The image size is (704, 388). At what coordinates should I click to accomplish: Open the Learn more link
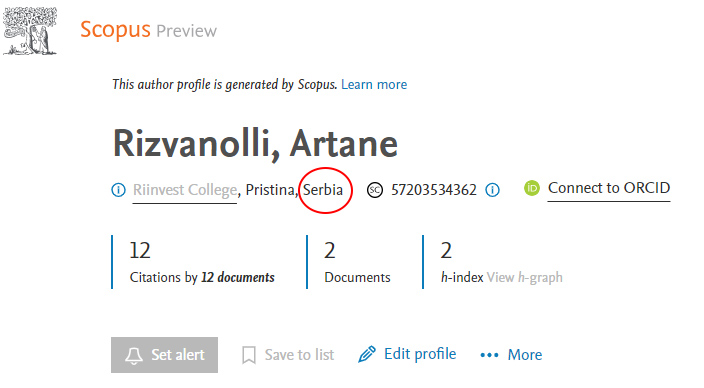click(374, 84)
